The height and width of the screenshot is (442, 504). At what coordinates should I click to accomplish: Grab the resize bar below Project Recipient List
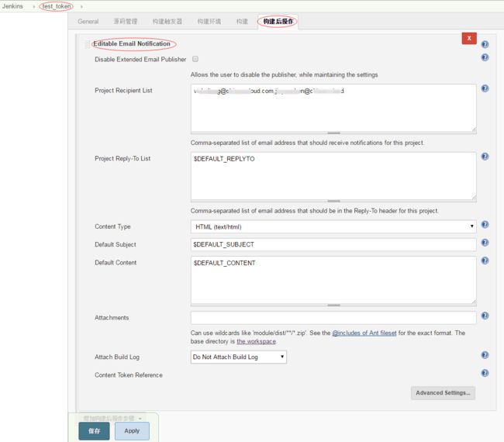point(333,133)
